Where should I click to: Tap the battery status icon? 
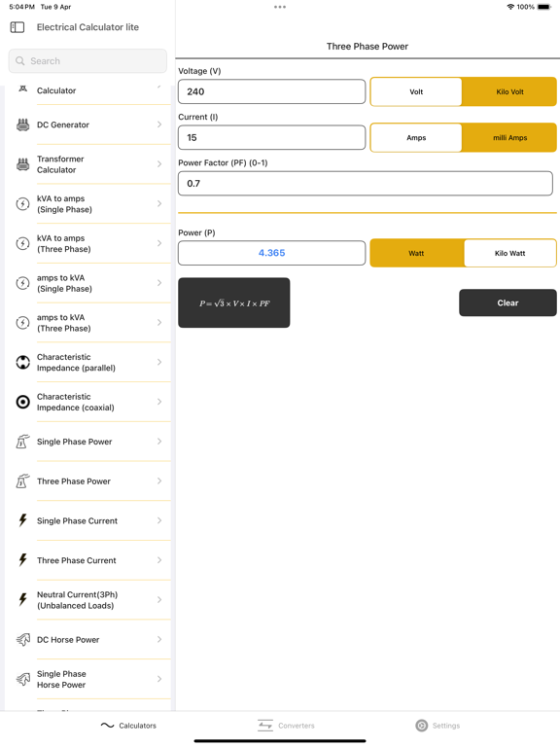coord(543,7)
